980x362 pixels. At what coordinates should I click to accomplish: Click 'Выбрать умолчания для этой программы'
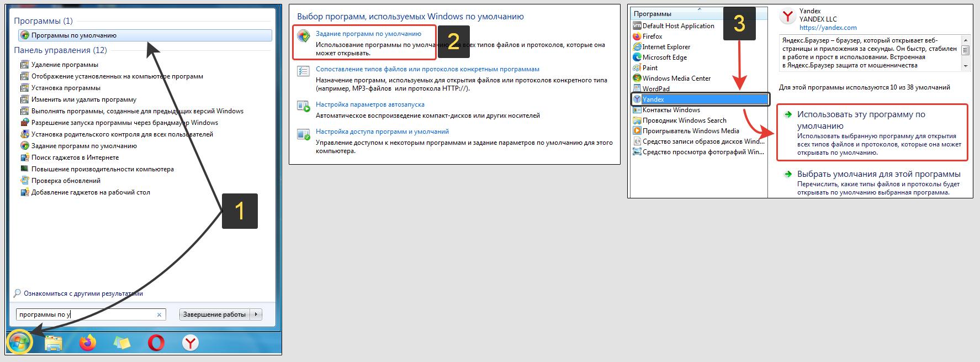879,174
